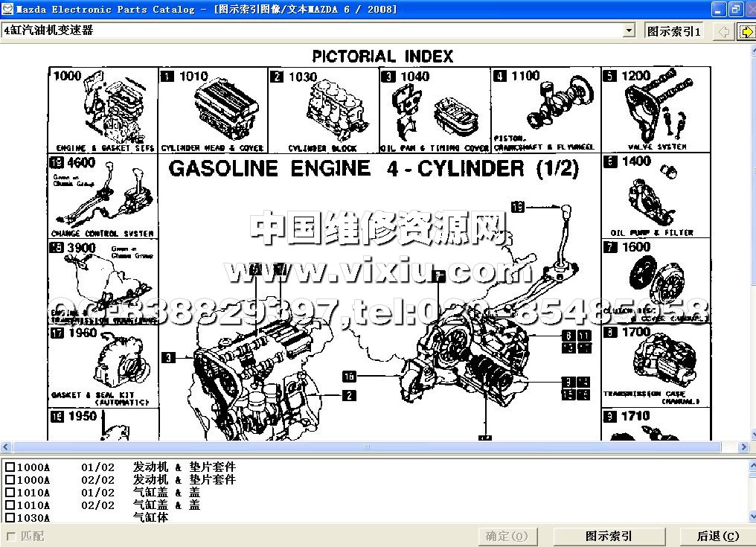The height and width of the screenshot is (547, 756).
Task: Select the 1030 Cylinder Block diagram tile
Action: tap(323, 110)
